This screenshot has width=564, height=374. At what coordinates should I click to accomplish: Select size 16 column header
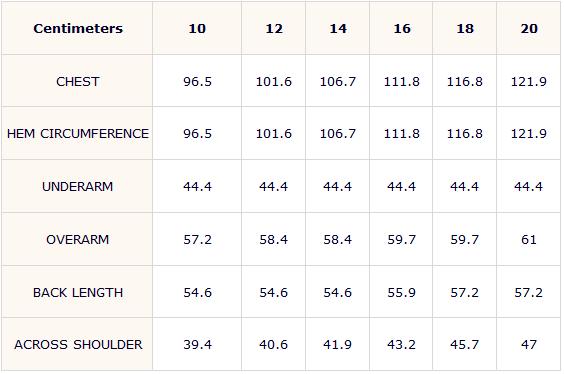coord(401,28)
